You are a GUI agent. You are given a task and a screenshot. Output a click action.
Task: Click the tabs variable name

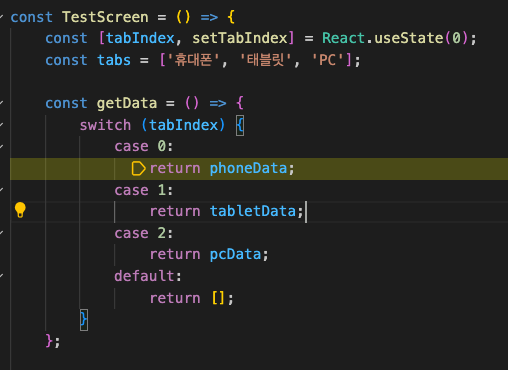(114, 60)
